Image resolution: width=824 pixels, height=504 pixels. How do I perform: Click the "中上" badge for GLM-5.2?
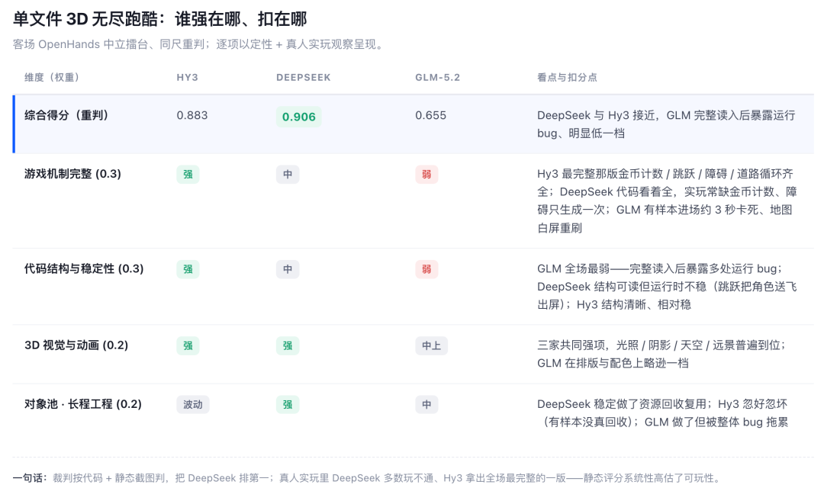[x=431, y=345]
